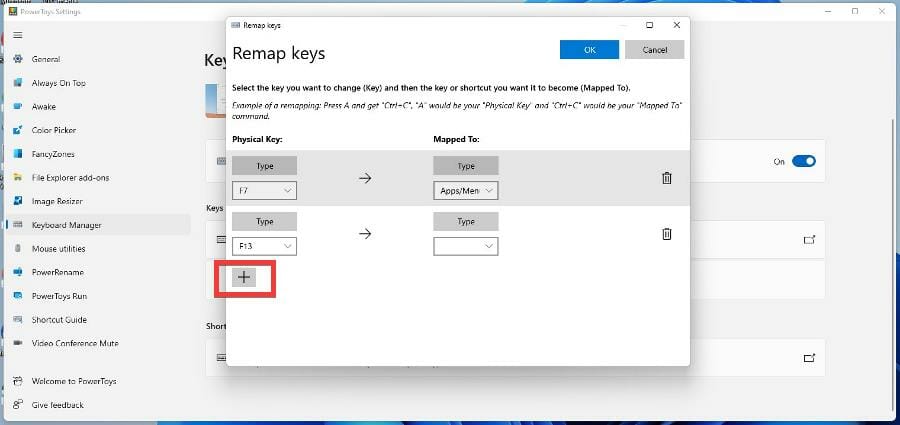Click the File Explorer add-ons icon
Viewport: 900px width, 425px height.
[x=18, y=177]
